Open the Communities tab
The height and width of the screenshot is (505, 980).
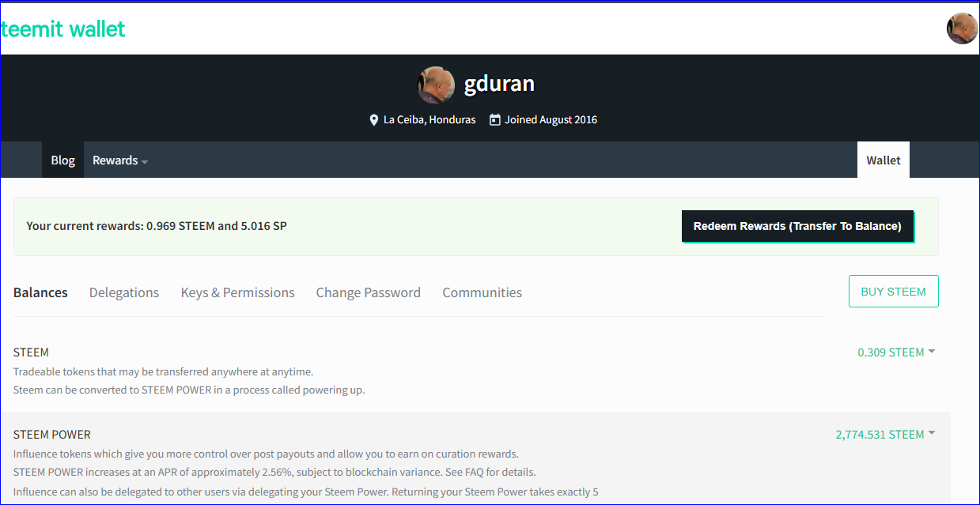point(482,292)
